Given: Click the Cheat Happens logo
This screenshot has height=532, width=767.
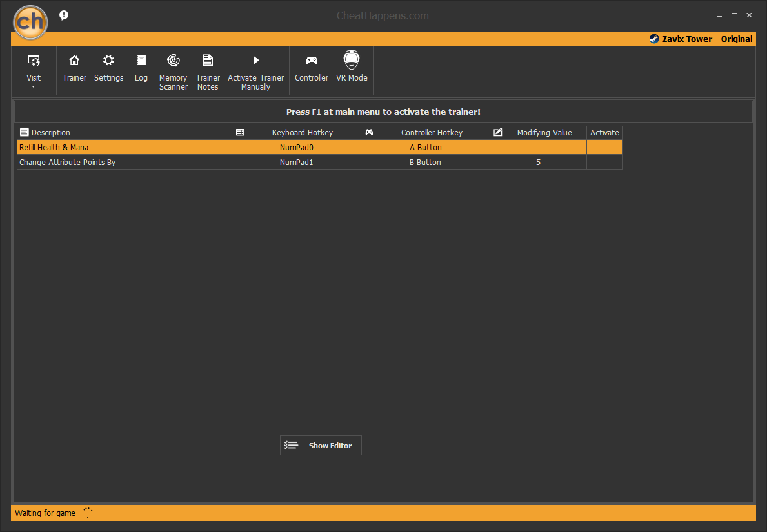Looking at the screenshot, I should (x=30, y=22).
